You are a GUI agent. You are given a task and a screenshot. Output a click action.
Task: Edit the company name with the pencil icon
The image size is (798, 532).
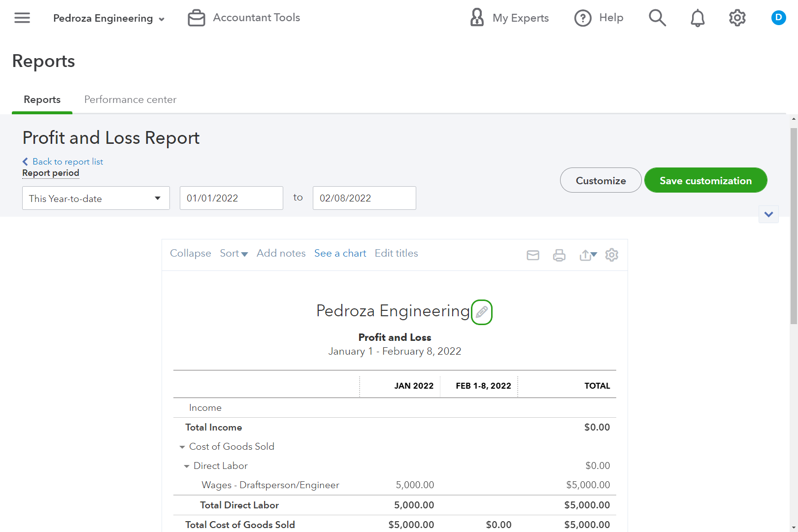click(482, 312)
